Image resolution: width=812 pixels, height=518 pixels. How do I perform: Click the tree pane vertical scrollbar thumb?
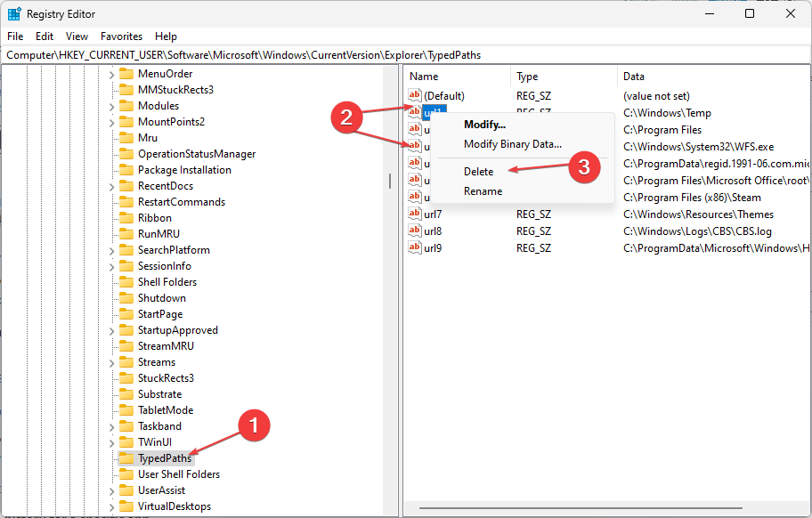389,181
